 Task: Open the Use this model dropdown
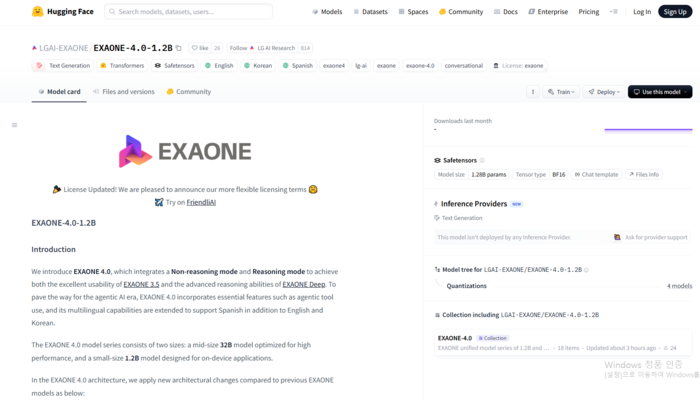(660, 92)
